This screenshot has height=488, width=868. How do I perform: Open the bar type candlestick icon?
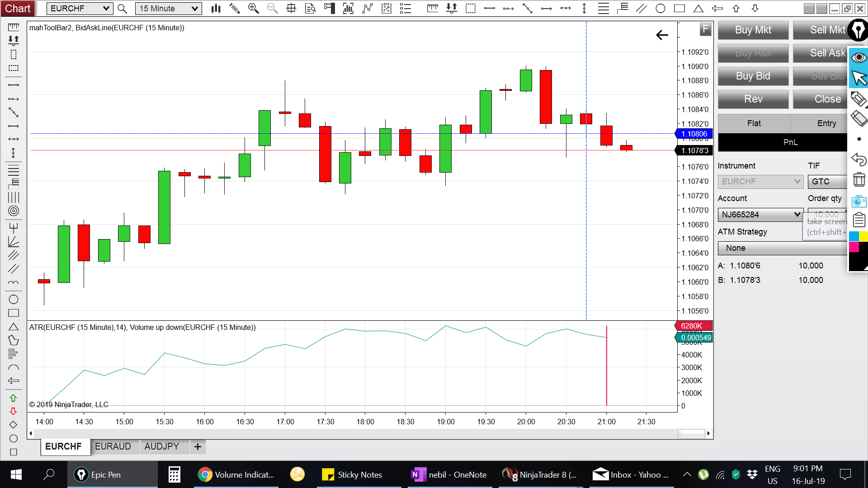[216, 8]
